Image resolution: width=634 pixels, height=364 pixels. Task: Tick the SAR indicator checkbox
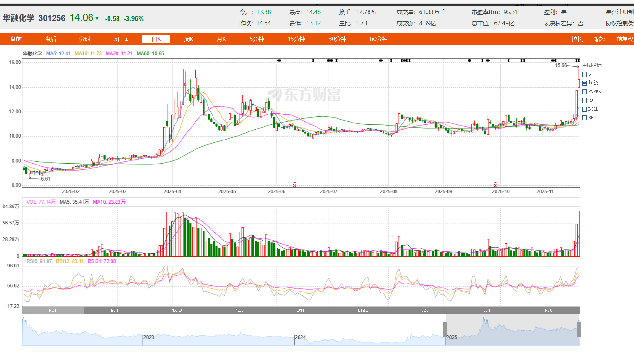point(585,100)
